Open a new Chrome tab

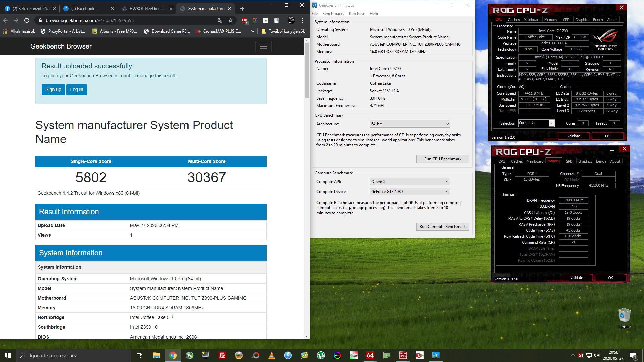tap(242, 9)
